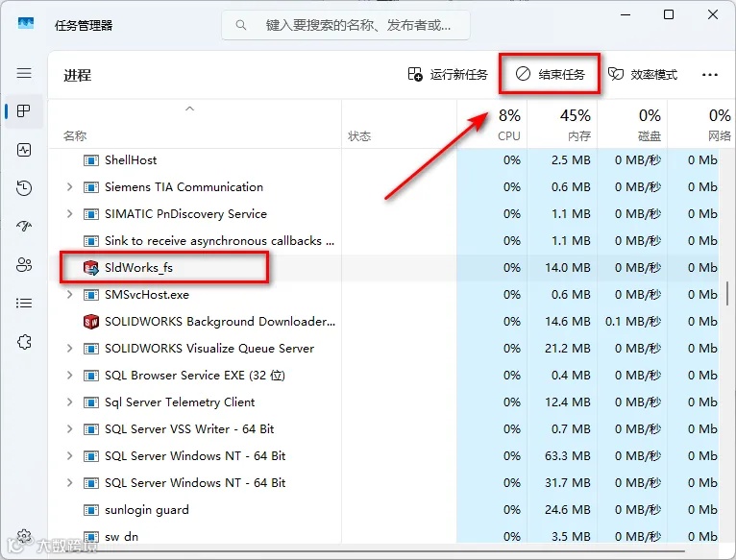Screen dimensions: 736x560
Task: Click the SOLIDWORKS Background Downloader icon
Action: click(90, 322)
